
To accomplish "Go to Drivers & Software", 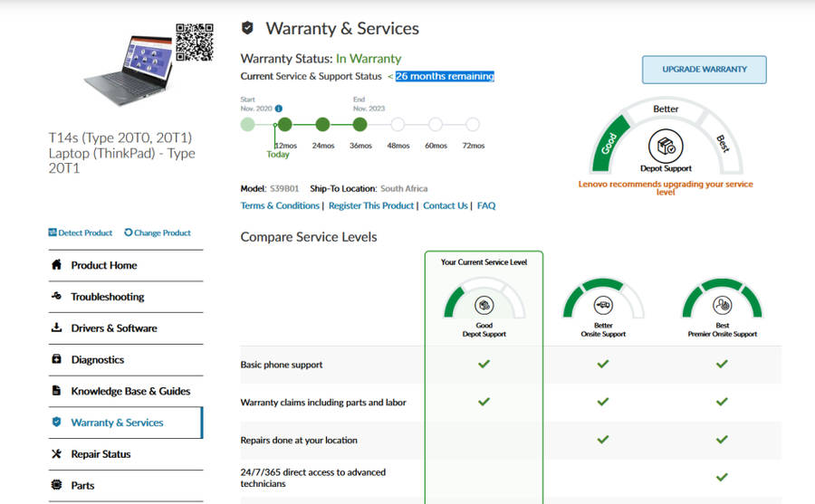I will pyautogui.click(x=113, y=328).
